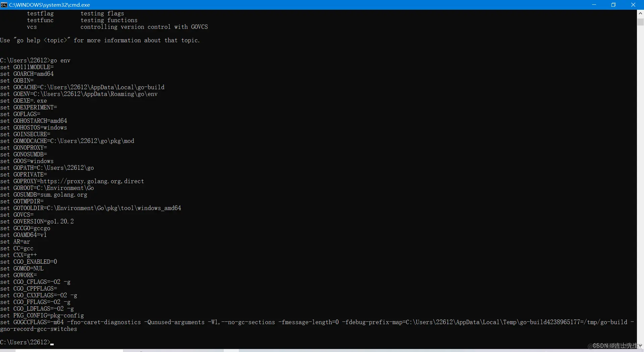This screenshot has width=644, height=352.
Task: Click the 'vcs' help topic row
Action: [117, 27]
